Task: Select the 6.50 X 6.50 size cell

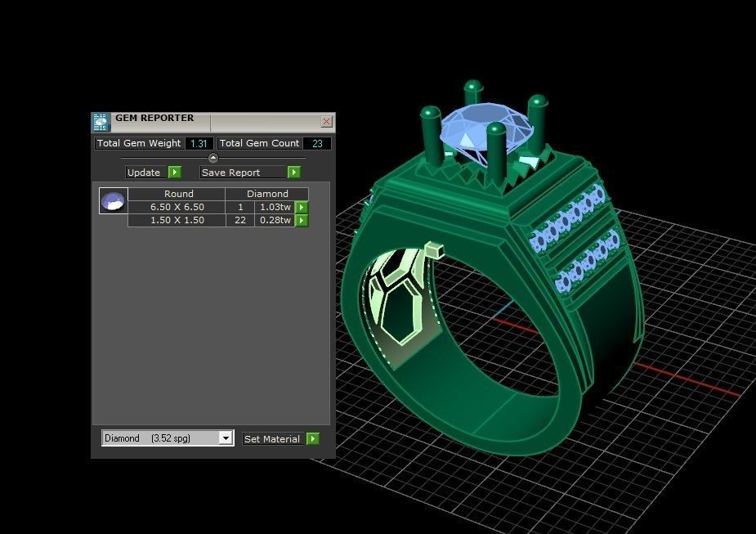Action: [177, 207]
